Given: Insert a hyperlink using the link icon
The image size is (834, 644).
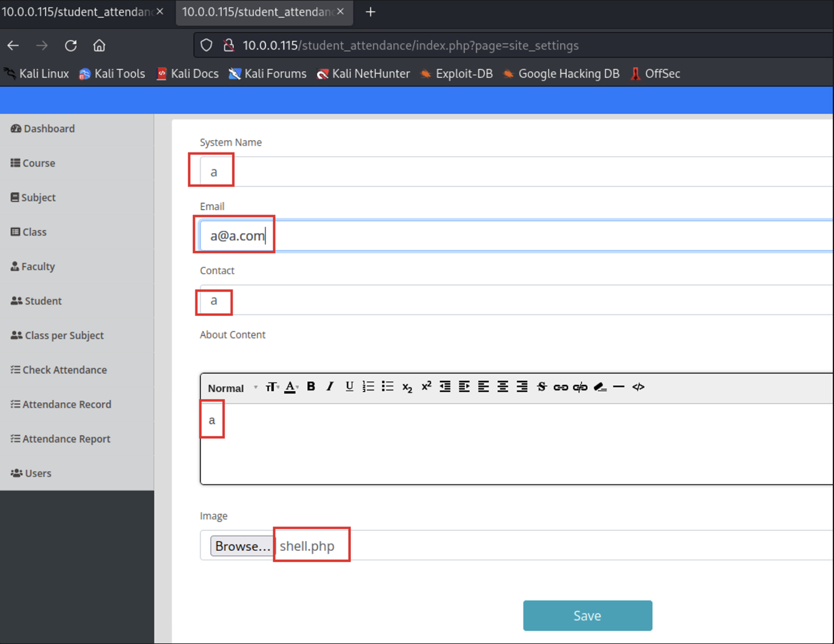Looking at the screenshot, I should tap(560, 387).
